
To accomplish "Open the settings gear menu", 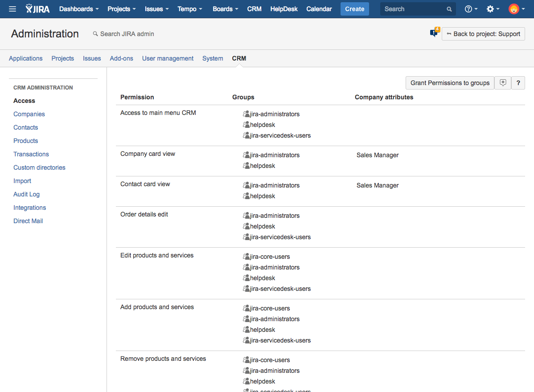I will click(x=493, y=9).
